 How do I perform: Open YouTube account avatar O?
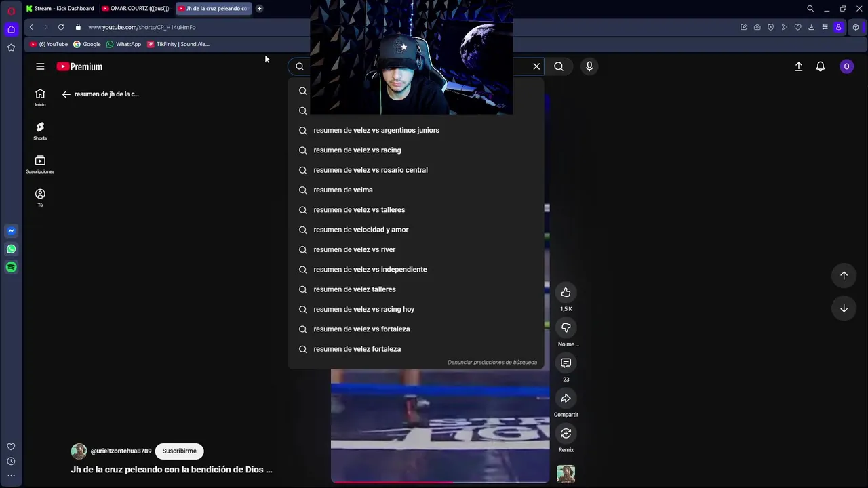[846, 66]
